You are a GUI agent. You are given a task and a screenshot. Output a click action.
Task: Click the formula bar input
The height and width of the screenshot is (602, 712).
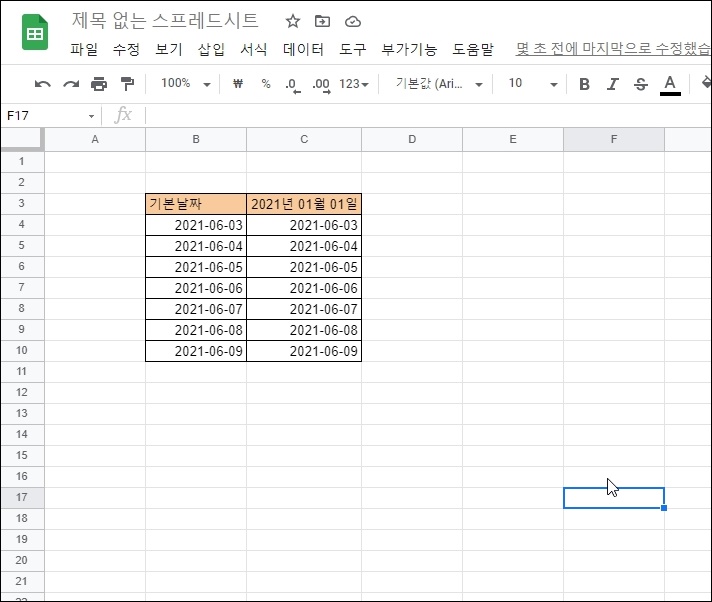click(x=427, y=115)
